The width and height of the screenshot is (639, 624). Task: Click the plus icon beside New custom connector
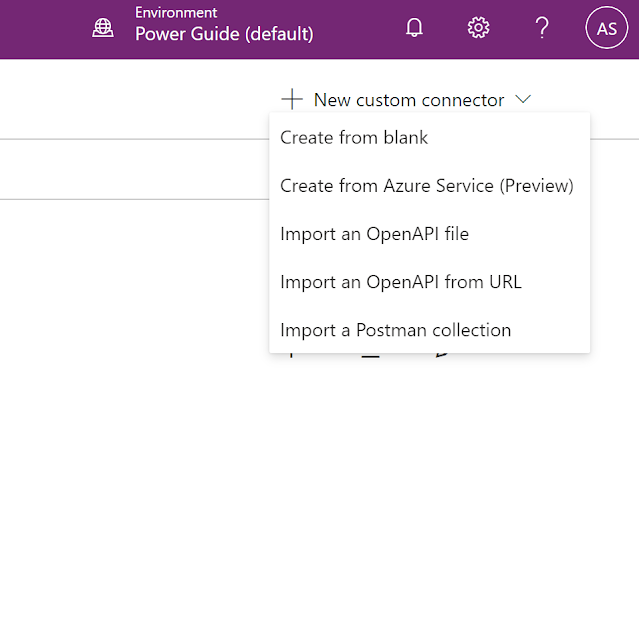click(x=291, y=99)
